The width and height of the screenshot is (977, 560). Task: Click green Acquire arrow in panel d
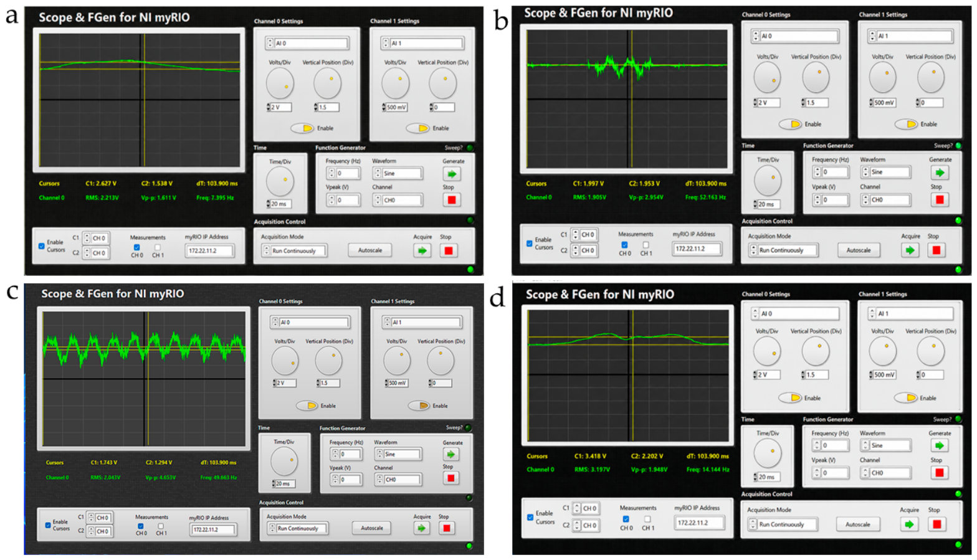point(909,524)
